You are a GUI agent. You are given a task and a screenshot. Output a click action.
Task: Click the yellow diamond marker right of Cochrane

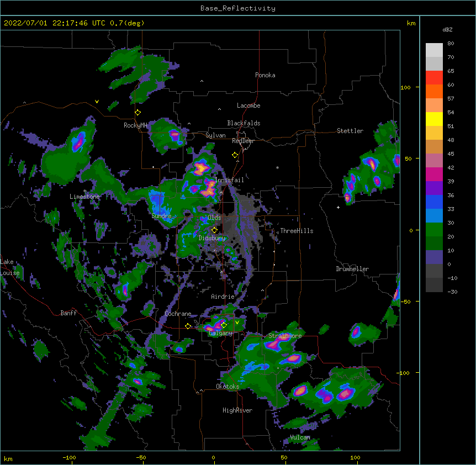[188, 326]
